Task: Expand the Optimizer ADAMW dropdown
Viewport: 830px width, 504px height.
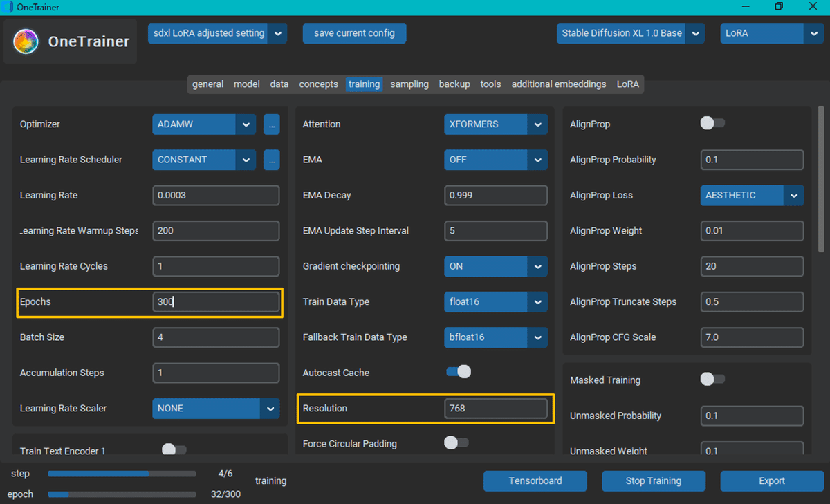Action: (204, 124)
